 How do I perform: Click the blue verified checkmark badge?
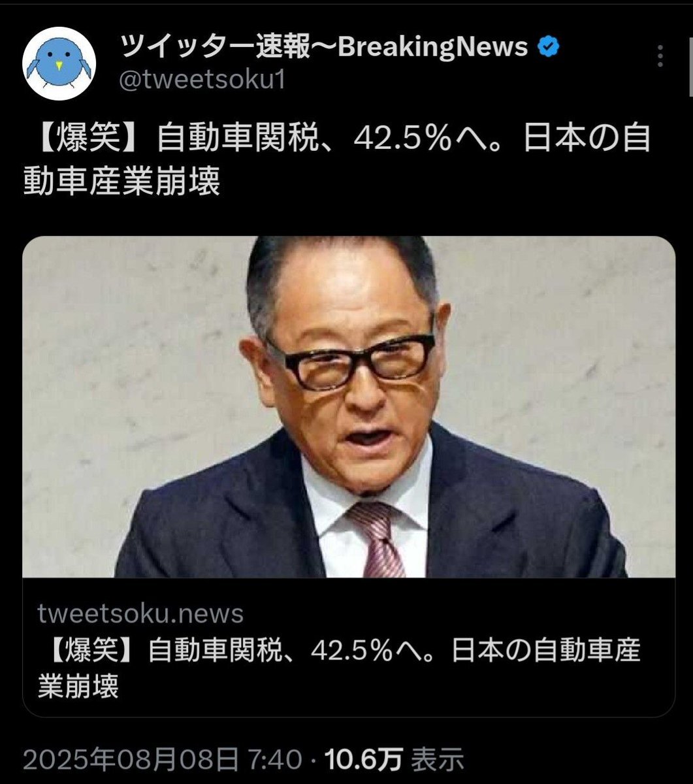pyautogui.click(x=547, y=47)
